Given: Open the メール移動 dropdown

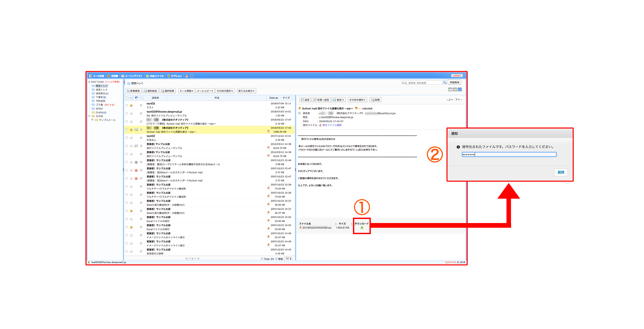Looking at the screenshot, I should (186, 91).
